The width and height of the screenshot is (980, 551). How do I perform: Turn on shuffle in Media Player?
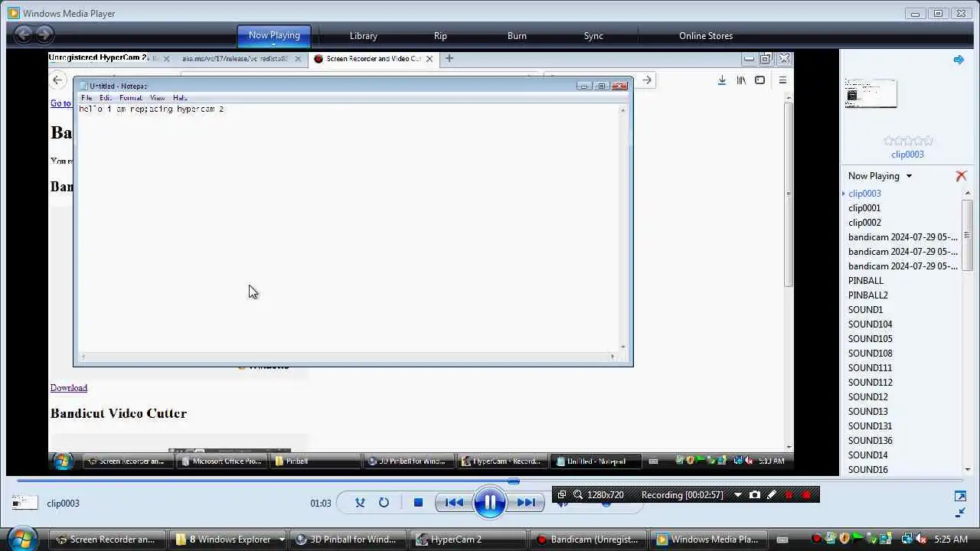(x=360, y=503)
